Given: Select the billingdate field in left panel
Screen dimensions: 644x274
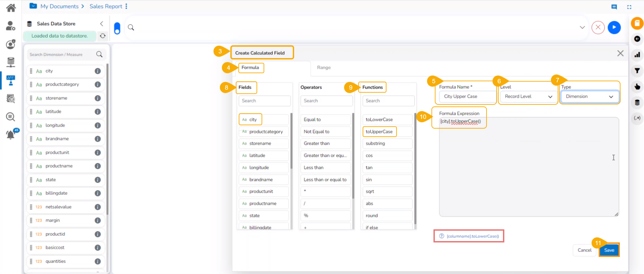Looking at the screenshot, I should tap(65, 193).
